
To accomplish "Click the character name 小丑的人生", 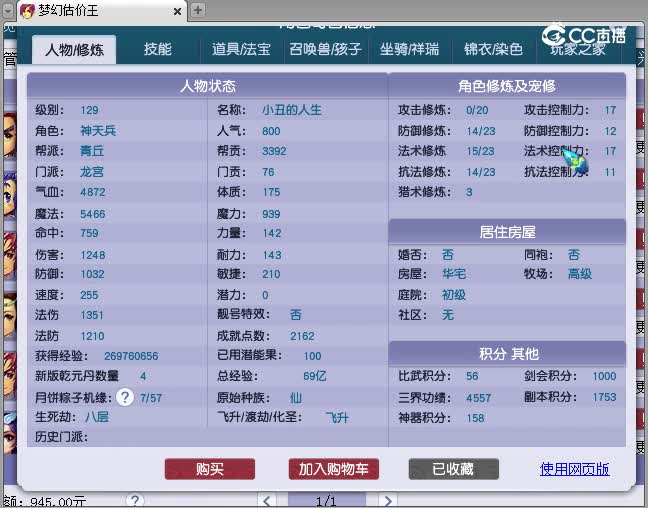I will [x=292, y=110].
